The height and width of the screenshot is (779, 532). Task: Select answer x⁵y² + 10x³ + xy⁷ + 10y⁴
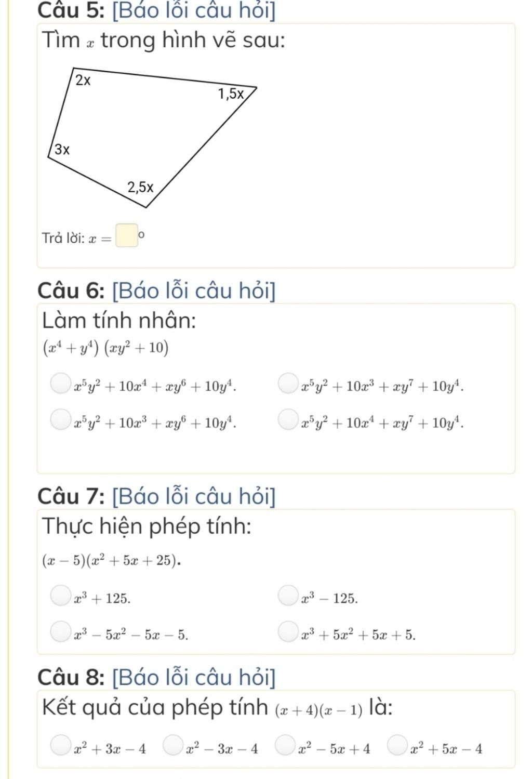tap(287, 385)
